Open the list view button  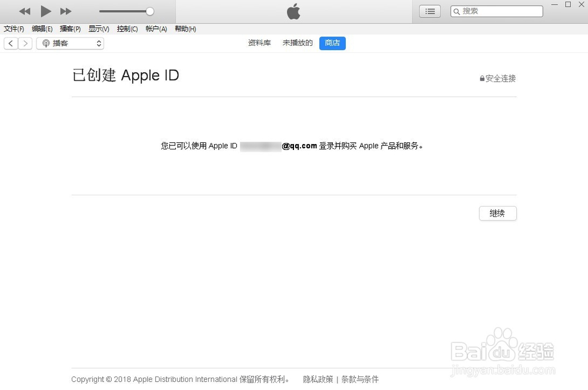click(x=430, y=11)
